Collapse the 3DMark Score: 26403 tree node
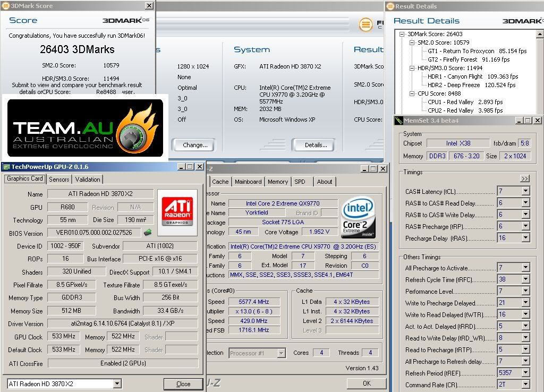This screenshot has width=544, height=392. [402, 34]
